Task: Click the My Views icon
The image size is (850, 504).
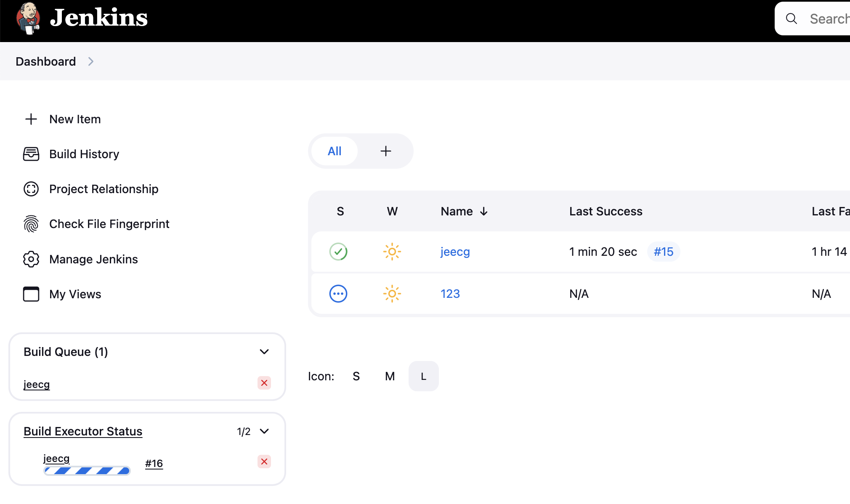Action: pyautogui.click(x=31, y=294)
